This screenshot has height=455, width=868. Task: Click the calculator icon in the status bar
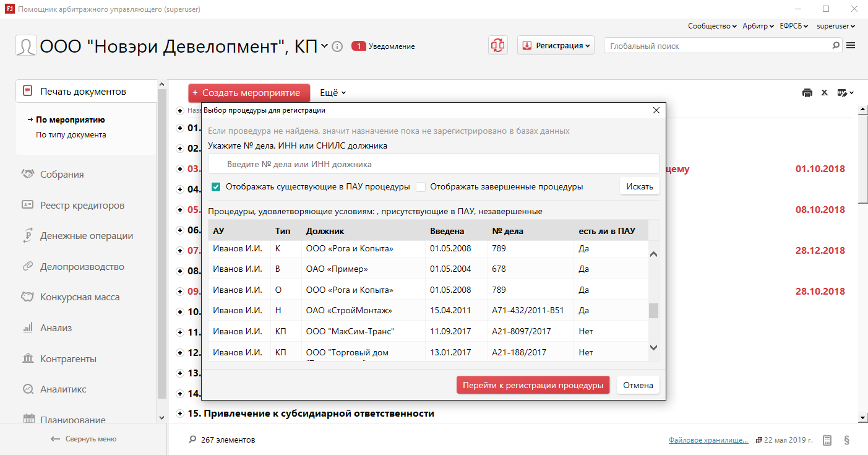point(827,440)
